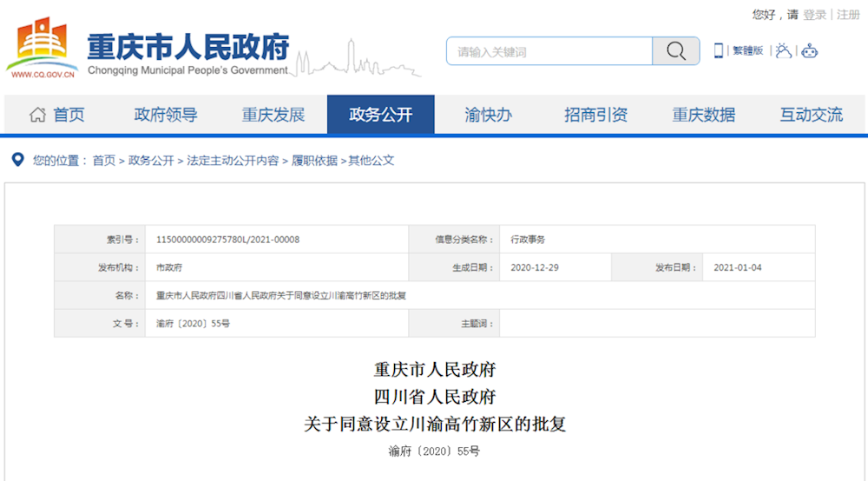Screen dimensions: 868x481
Task: Go to 招商引资 navigation tab
Action: point(595,115)
